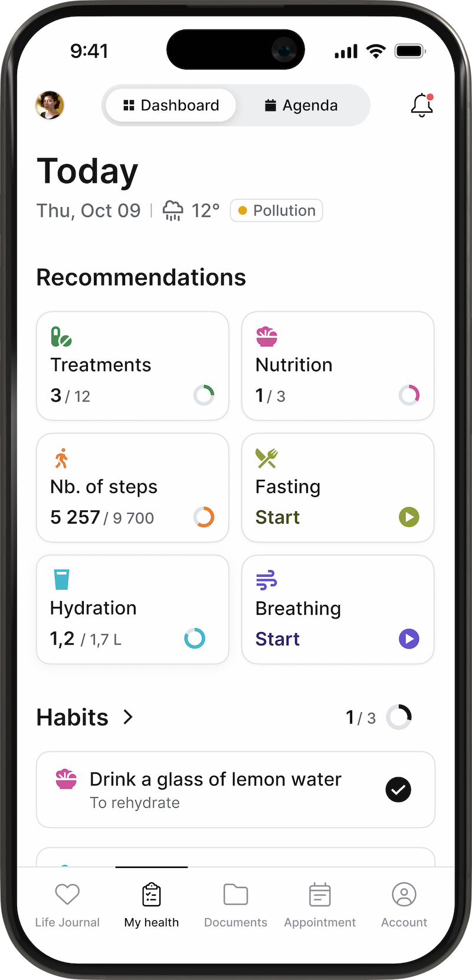
Task: Open the Account tab
Action: tap(404, 895)
